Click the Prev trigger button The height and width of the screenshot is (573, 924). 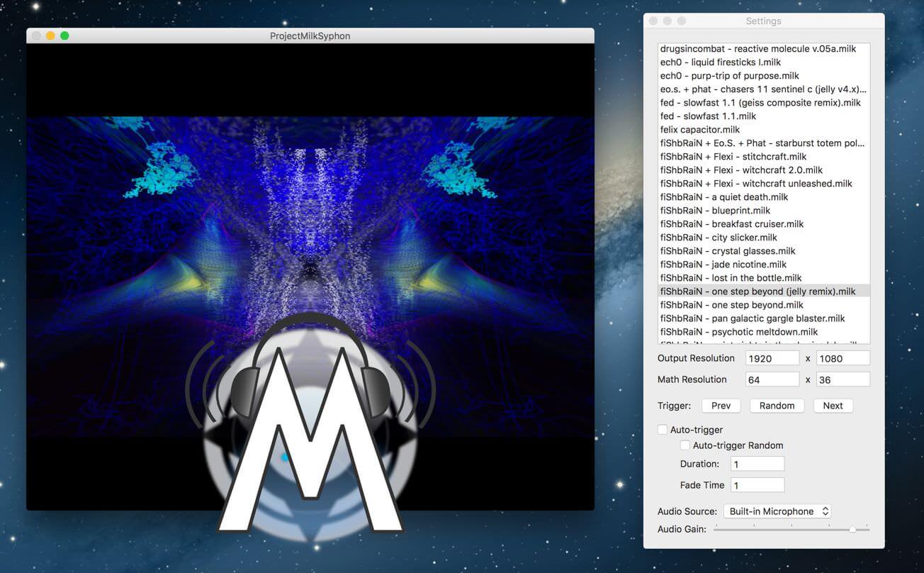[x=721, y=406]
